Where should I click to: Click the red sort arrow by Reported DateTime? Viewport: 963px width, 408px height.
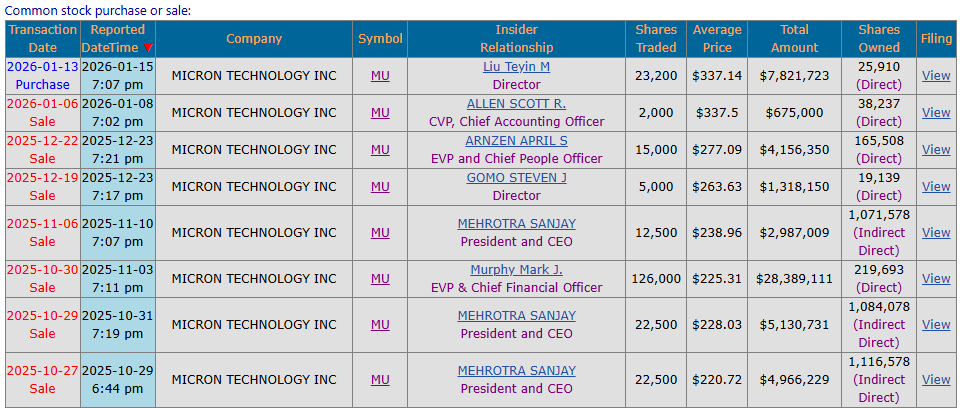click(x=149, y=48)
